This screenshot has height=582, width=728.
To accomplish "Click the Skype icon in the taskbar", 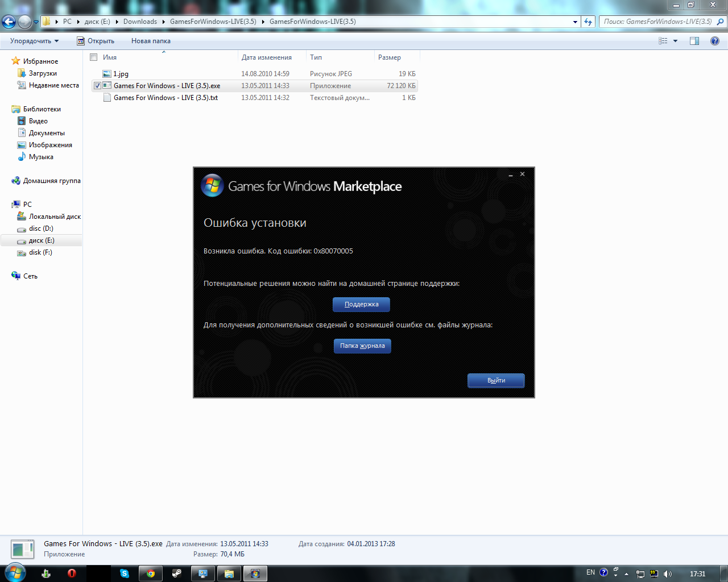I will click(x=125, y=573).
